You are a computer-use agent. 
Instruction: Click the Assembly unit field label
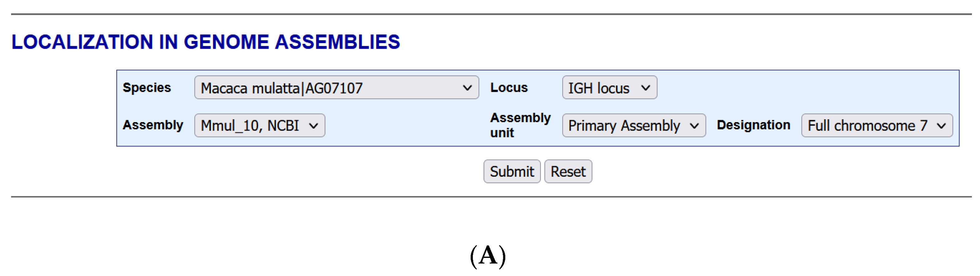pyautogui.click(x=520, y=125)
